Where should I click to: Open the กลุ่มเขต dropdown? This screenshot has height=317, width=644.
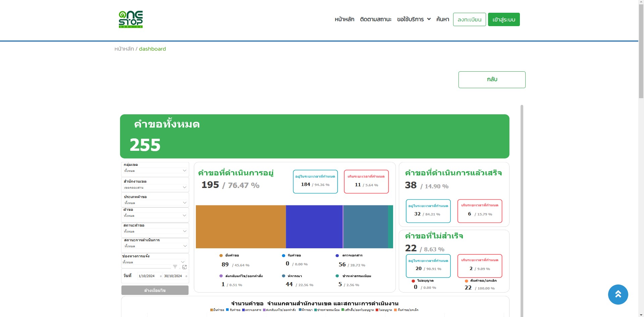(x=155, y=171)
